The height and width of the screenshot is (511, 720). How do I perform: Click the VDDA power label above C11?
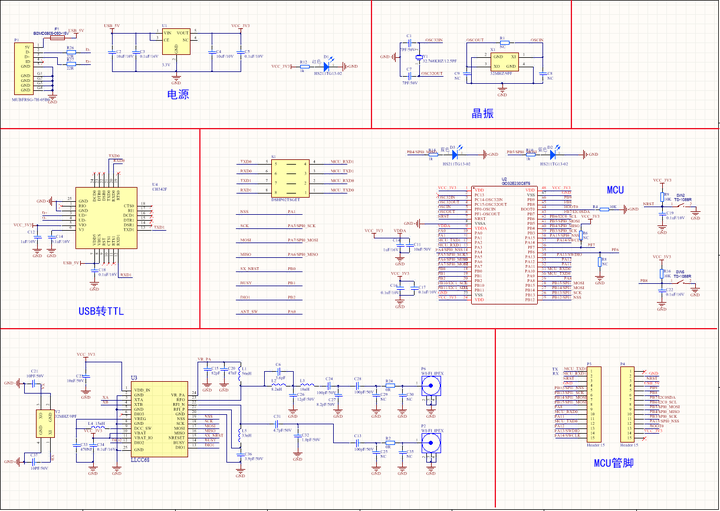point(399,232)
